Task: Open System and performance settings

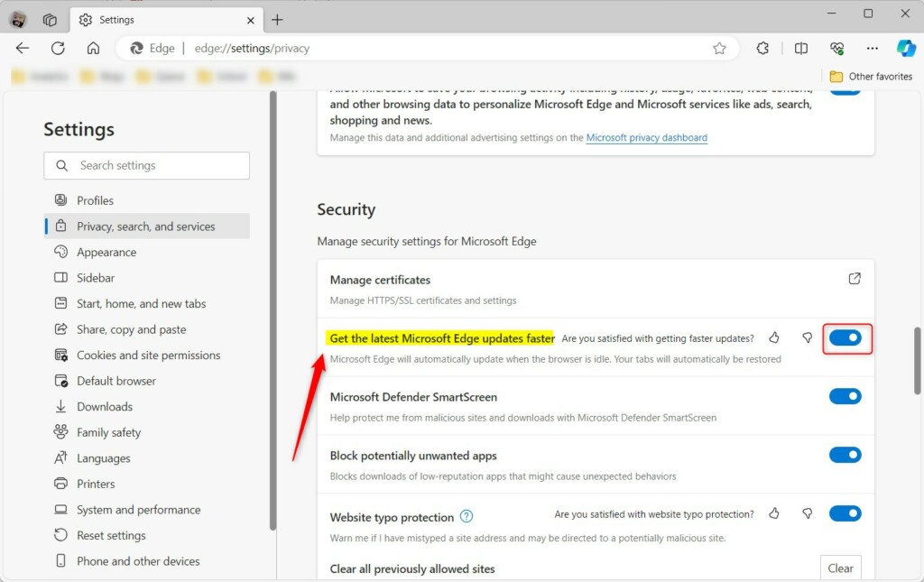Action: (x=147, y=510)
